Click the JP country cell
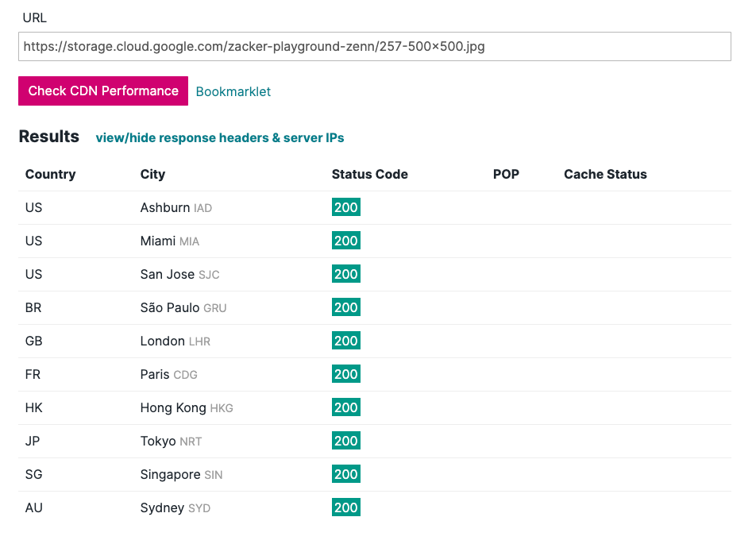Viewport: 756px width, 544px height. (33, 442)
